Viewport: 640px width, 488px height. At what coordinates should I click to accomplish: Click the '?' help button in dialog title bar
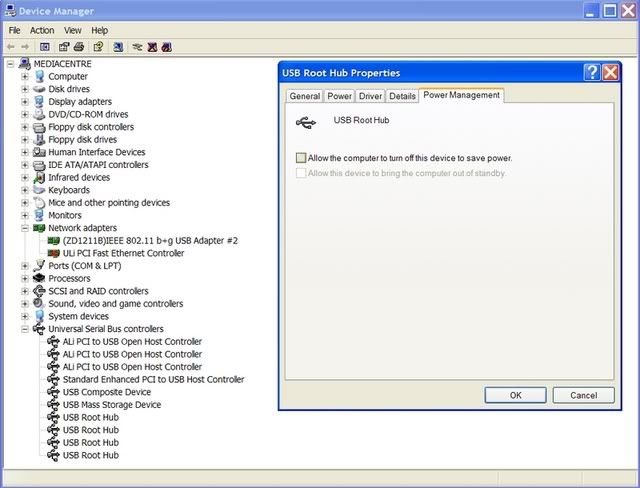pos(592,73)
